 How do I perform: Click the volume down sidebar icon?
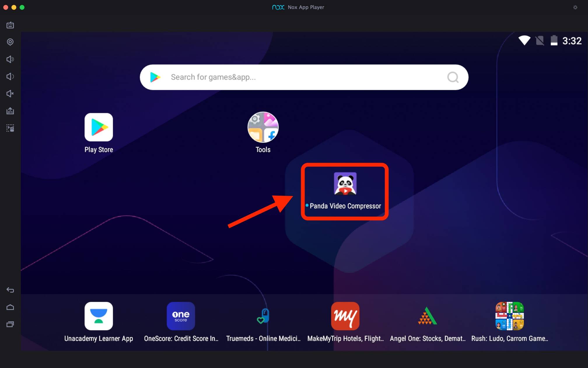(10, 77)
